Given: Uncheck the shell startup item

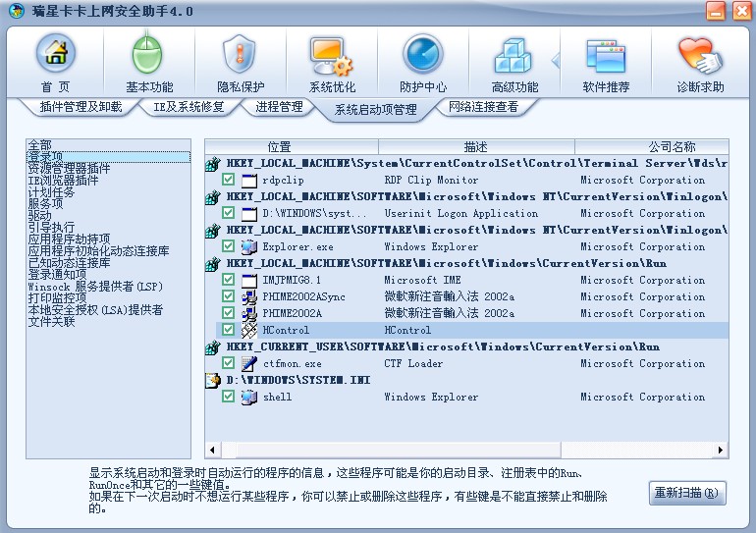Looking at the screenshot, I should tap(229, 397).
